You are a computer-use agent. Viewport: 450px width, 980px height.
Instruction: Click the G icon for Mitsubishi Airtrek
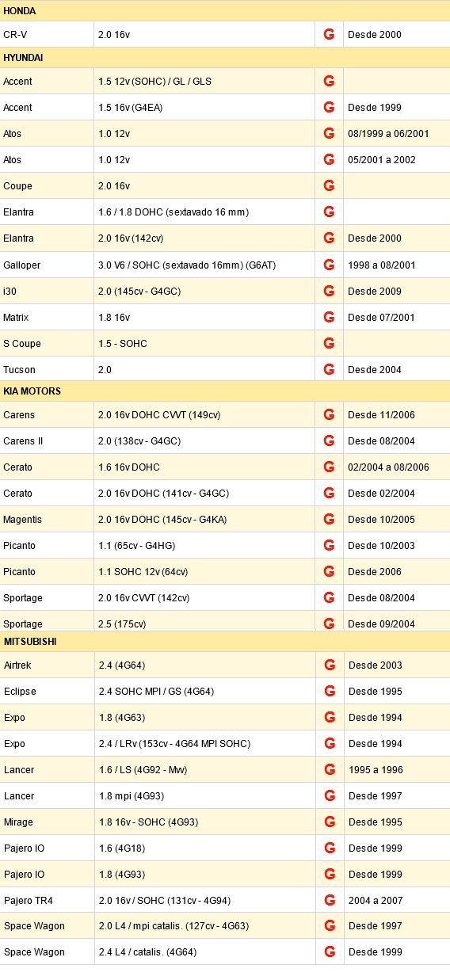329,665
